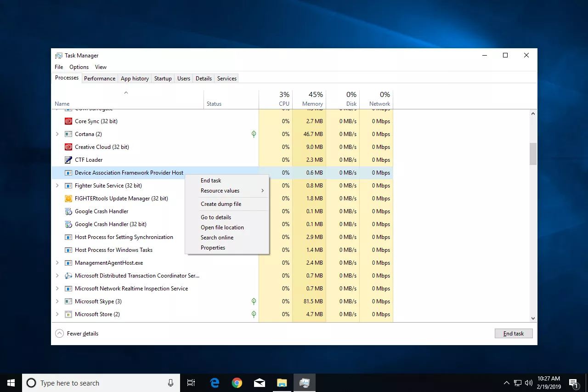Sort processes by the Name column
Viewport: 588px width, 392px height.
[128, 99]
